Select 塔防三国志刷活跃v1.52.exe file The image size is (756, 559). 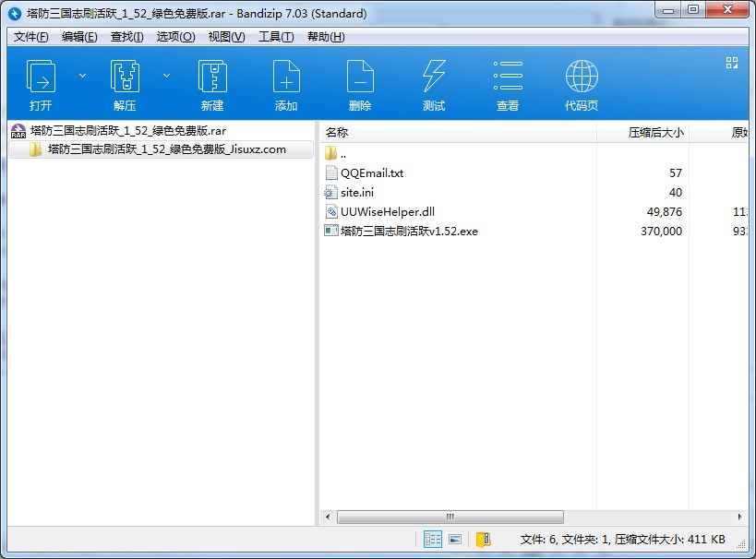(x=409, y=231)
